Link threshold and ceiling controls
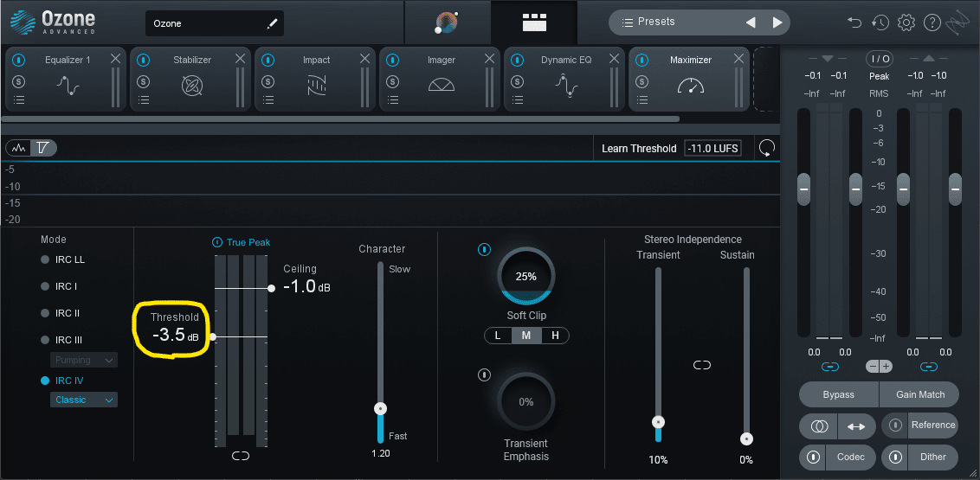The image size is (980, 480). [241, 457]
